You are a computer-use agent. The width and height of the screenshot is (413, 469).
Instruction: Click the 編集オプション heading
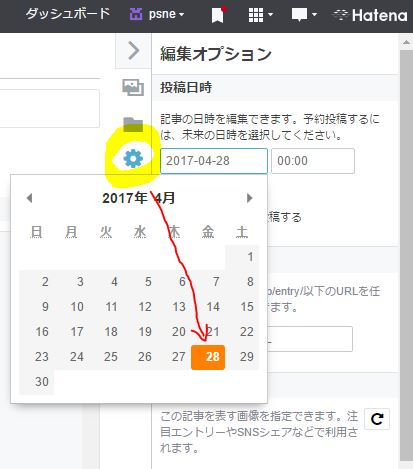click(216, 54)
